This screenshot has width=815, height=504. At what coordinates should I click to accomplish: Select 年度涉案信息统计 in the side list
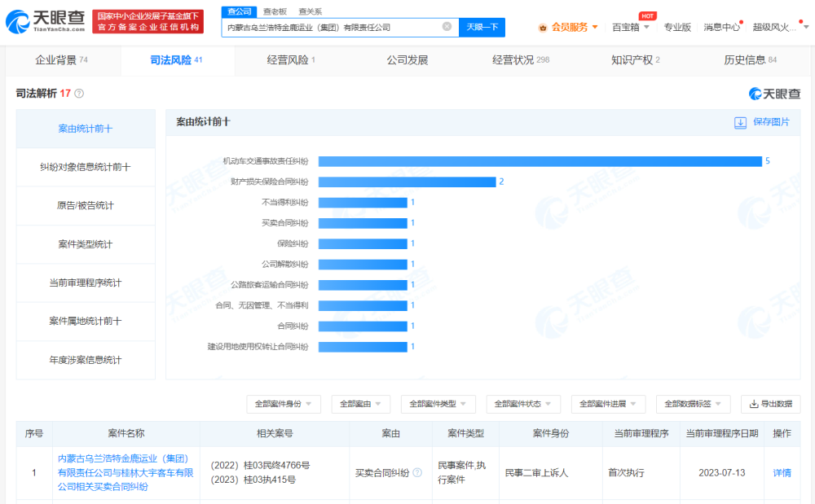86,360
